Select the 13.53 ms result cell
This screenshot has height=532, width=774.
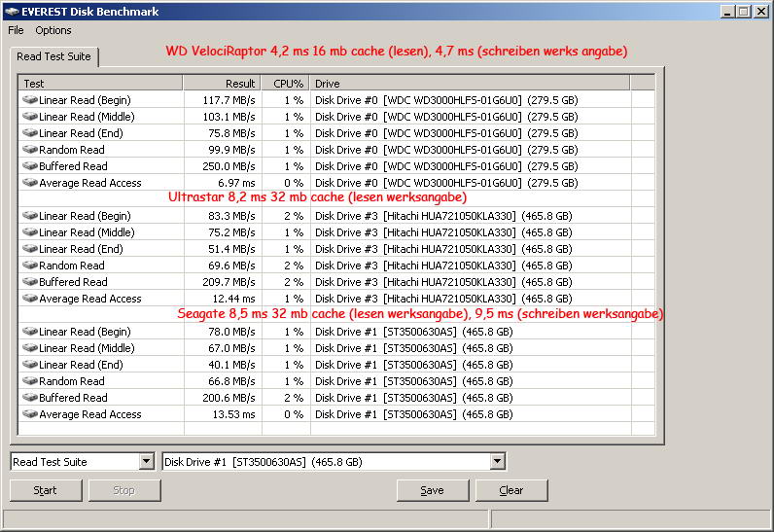click(x=233, y=414)
